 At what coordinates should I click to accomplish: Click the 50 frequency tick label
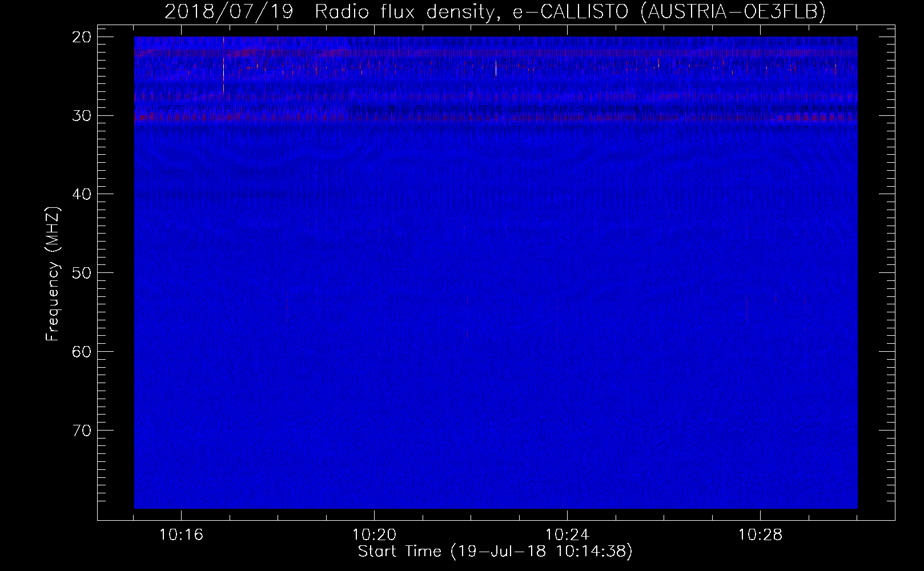(82, 272)
